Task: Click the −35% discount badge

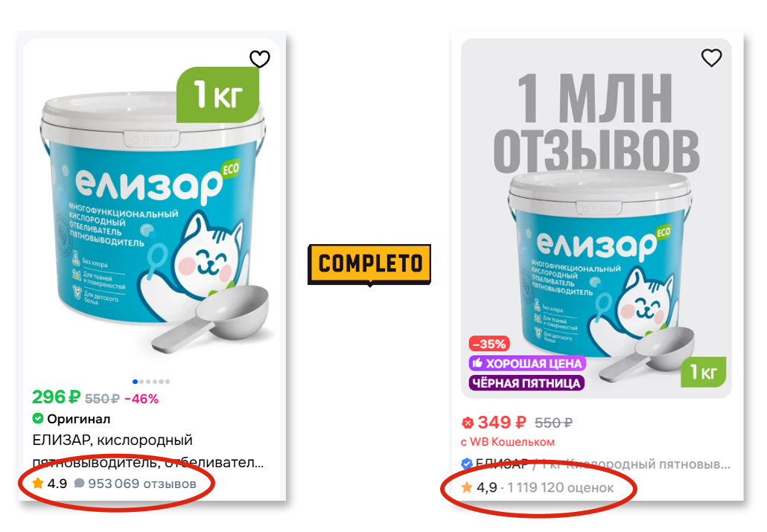Action: [489, 344]
